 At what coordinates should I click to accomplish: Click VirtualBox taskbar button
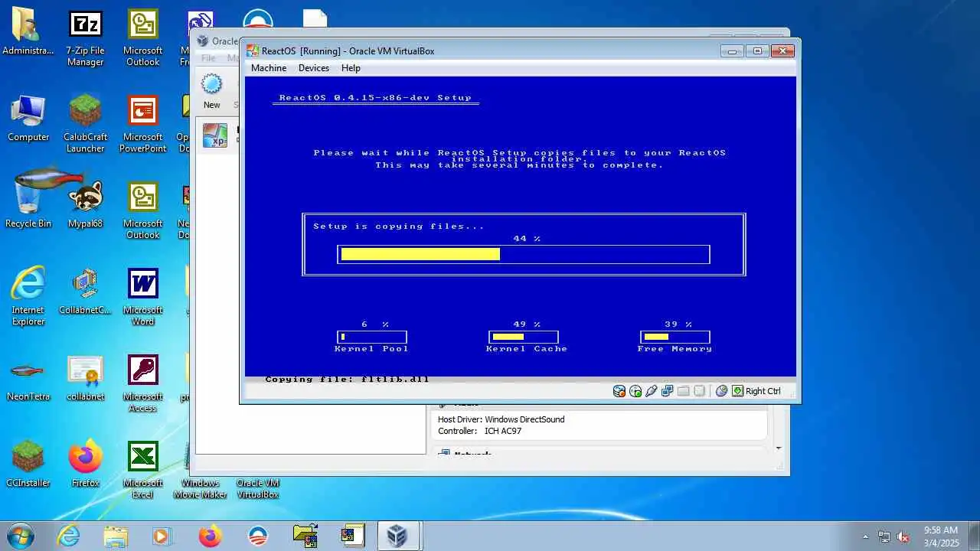point(397,536)
